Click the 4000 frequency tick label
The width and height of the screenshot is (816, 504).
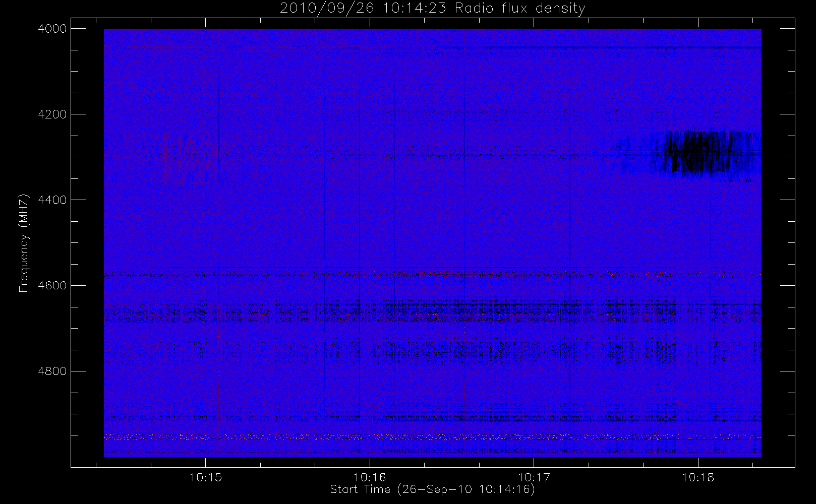pyautogui.click(x=52, y=29)
